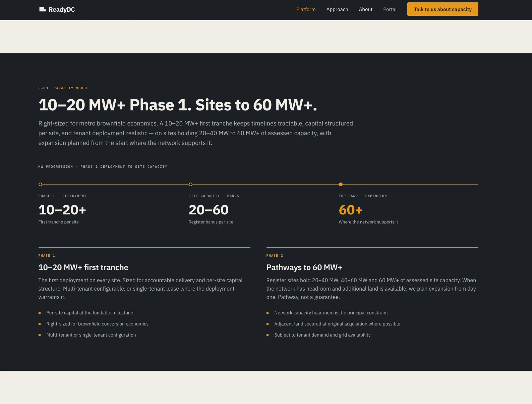Open the Platform nav item
This screenshot has height=404, width=532.
point(306,9)
